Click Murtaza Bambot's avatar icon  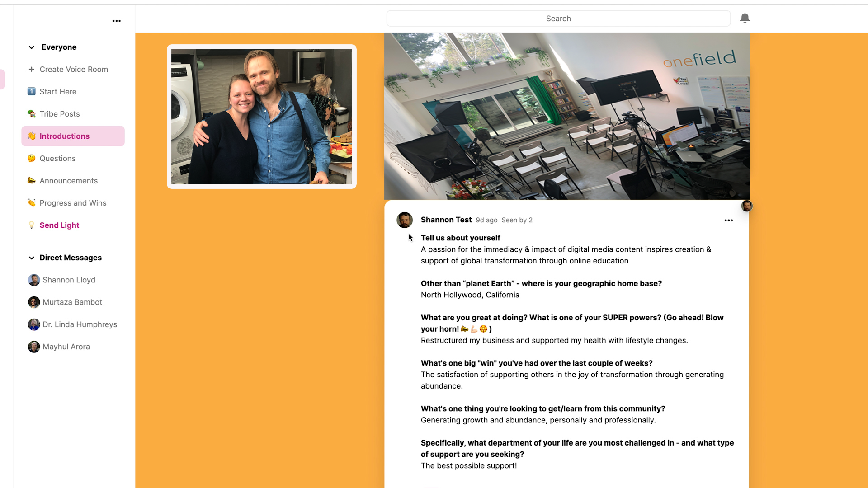(x=34, y=302)
